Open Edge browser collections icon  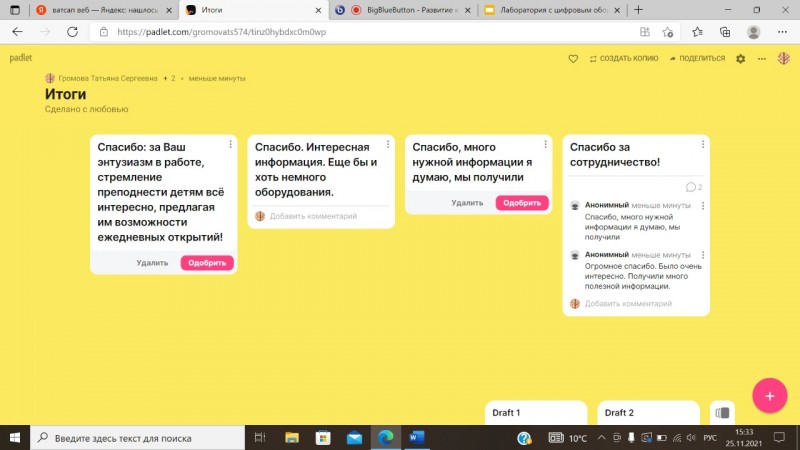tap(725, 32)
